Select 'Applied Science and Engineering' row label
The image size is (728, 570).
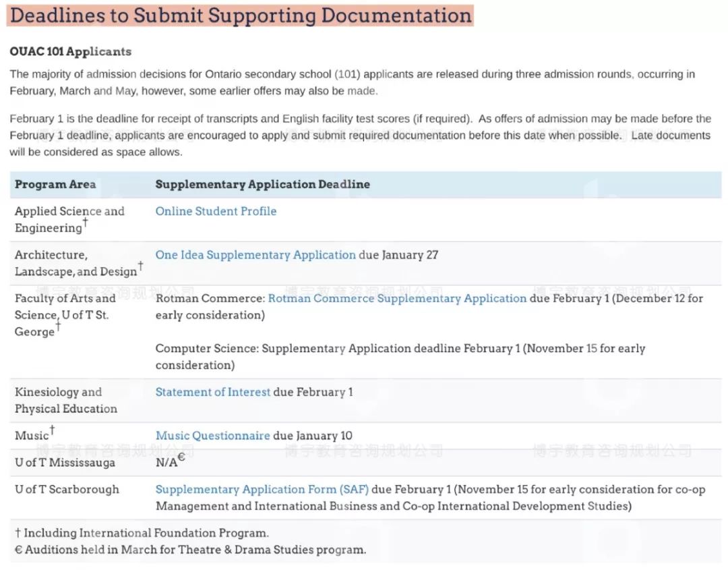tap(69, 219)
